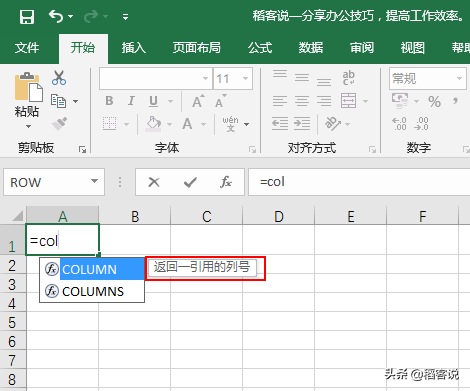Click the Copy icon
Image resolution: width=470 pixels, height=391 pixels.
click(58, 101)
